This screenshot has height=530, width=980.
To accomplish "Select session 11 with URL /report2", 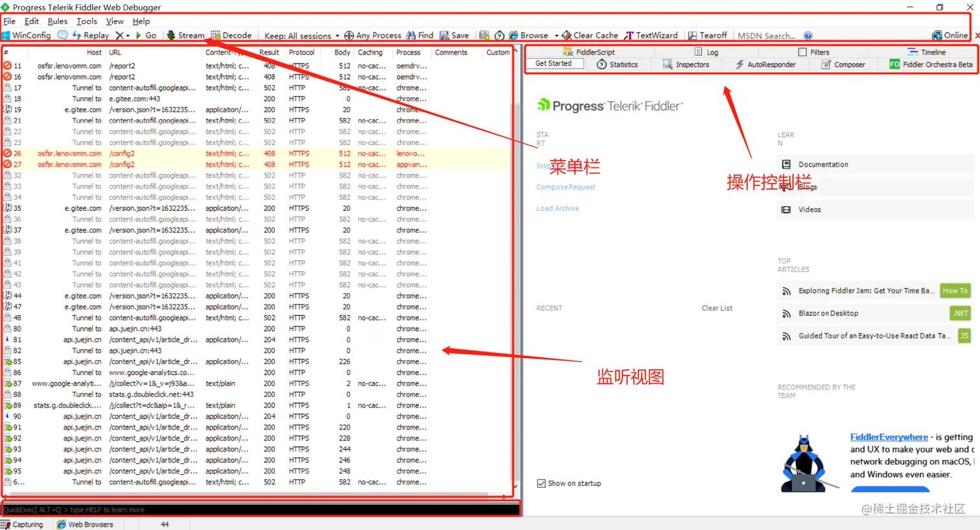I will [x=257, y=66].
